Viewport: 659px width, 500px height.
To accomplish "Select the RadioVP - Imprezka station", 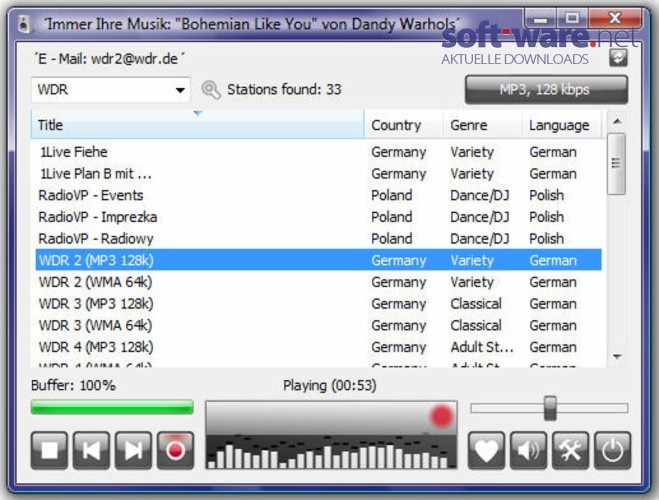I will click(319, 217).
